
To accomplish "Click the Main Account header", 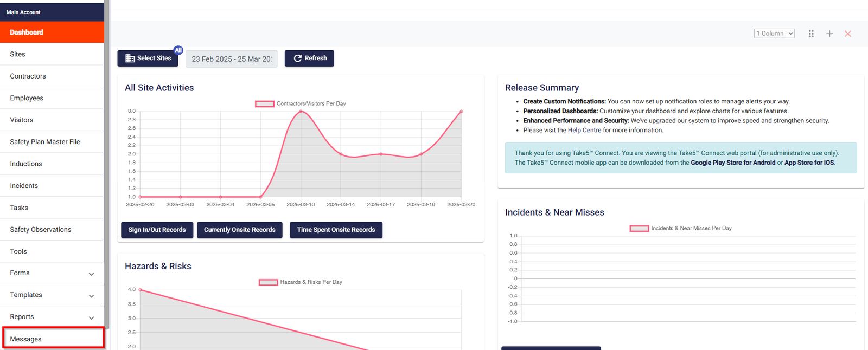I will click(52, 12).
